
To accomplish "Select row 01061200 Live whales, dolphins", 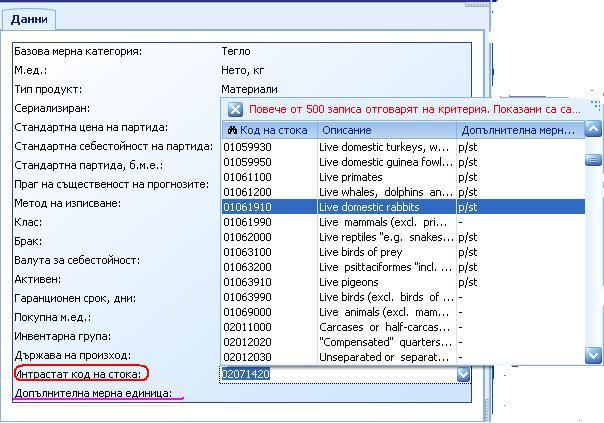I will [x=403, y=192].
